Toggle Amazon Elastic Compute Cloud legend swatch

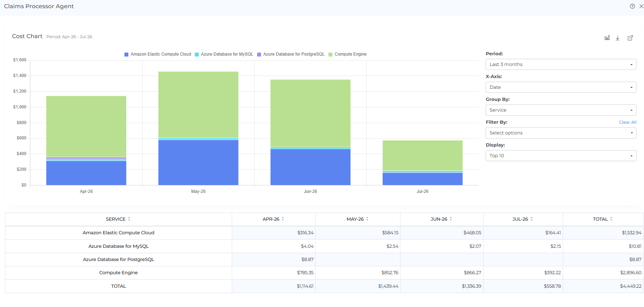point(126,55)
